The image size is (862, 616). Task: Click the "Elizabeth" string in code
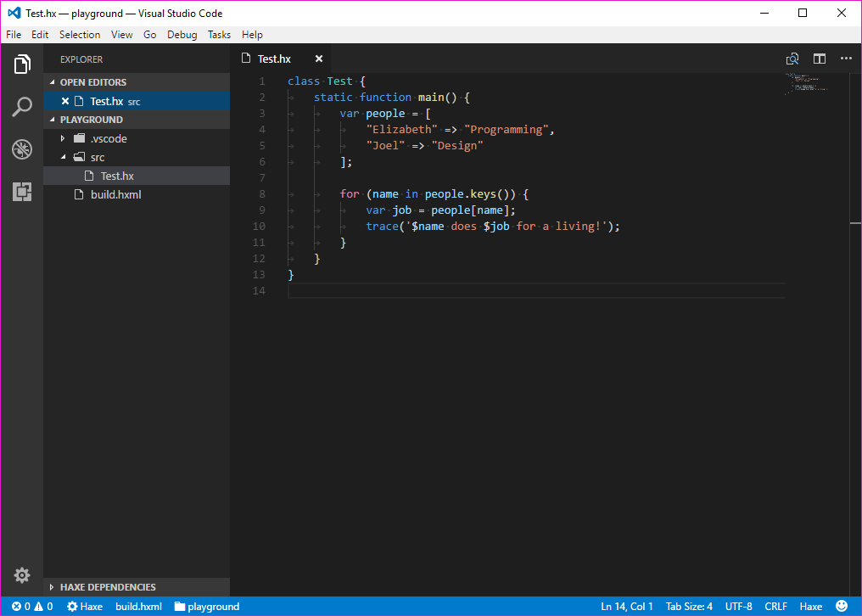pyautogui.click(x=402, y=130)
